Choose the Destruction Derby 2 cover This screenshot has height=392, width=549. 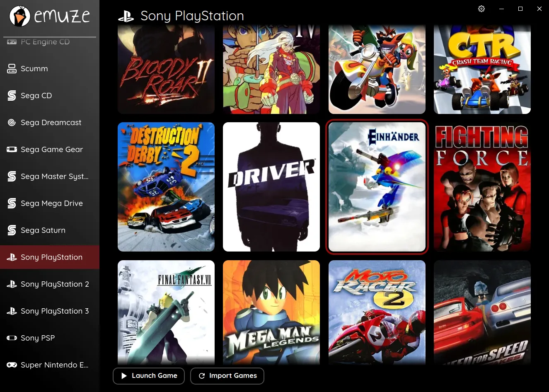pos(166,187)
